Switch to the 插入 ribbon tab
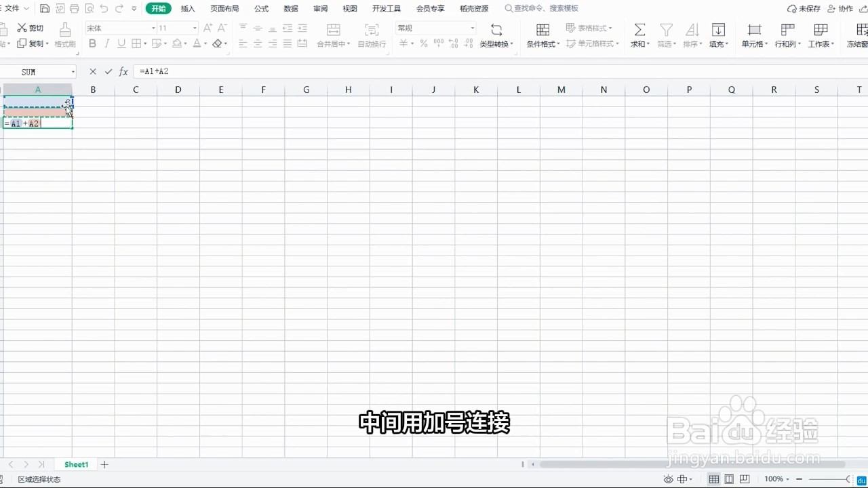This screenshot has height=488, width=868. 187,8
